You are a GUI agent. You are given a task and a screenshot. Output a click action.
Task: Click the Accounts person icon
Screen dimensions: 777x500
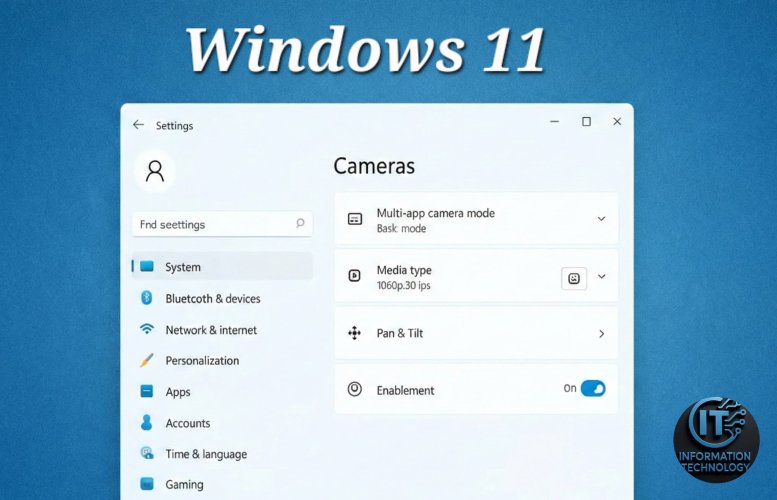tap(147, 422)
